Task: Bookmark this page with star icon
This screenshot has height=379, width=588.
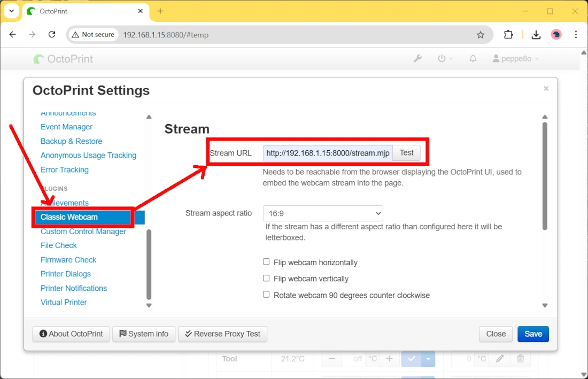Action: tap(481, 35)
